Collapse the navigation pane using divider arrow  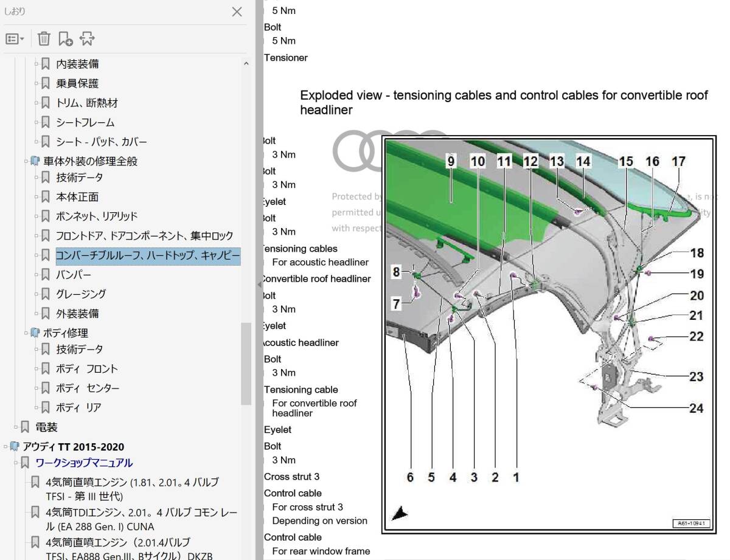tap(259, 285)
